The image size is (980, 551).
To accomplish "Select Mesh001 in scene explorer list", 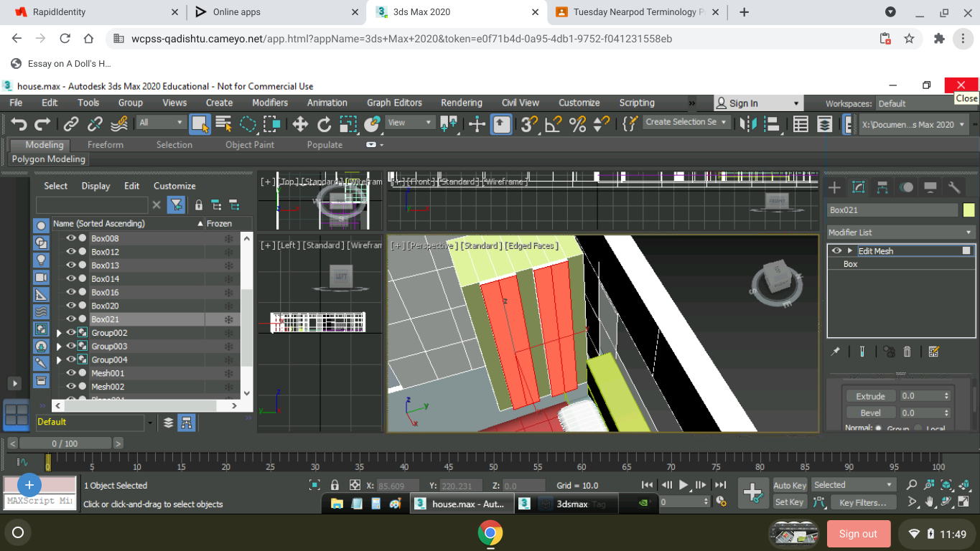I will (108, 373).
